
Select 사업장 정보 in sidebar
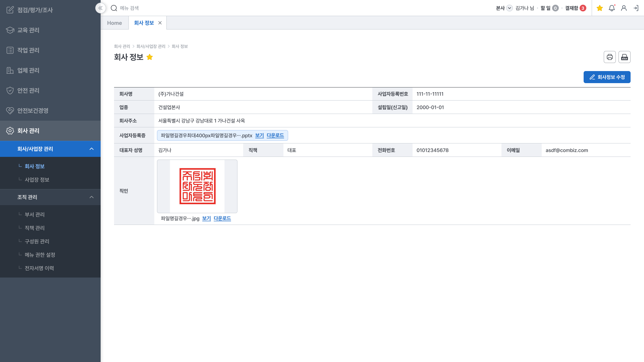37,180
